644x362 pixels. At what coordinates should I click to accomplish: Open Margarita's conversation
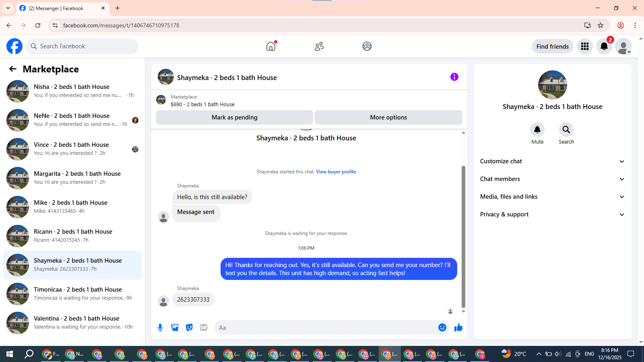click(72, 178)
